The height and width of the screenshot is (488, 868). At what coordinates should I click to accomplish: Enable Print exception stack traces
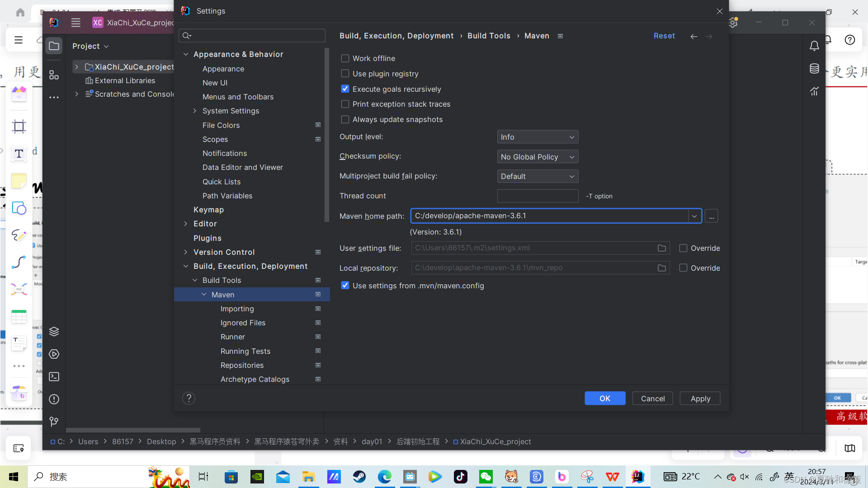(x=345, y=104)
